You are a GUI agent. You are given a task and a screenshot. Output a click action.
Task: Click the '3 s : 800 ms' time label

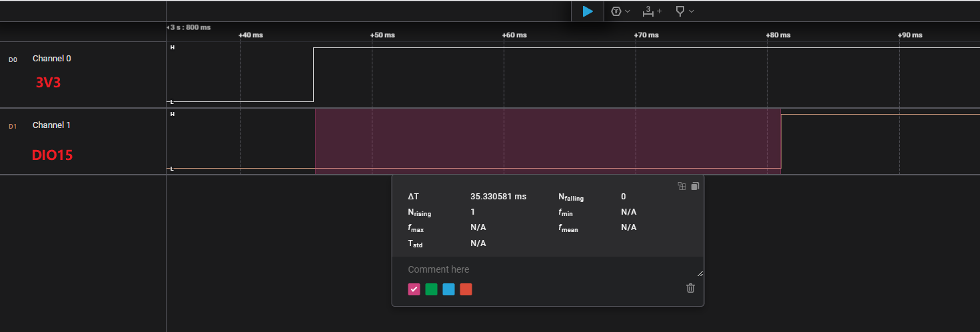189,27
